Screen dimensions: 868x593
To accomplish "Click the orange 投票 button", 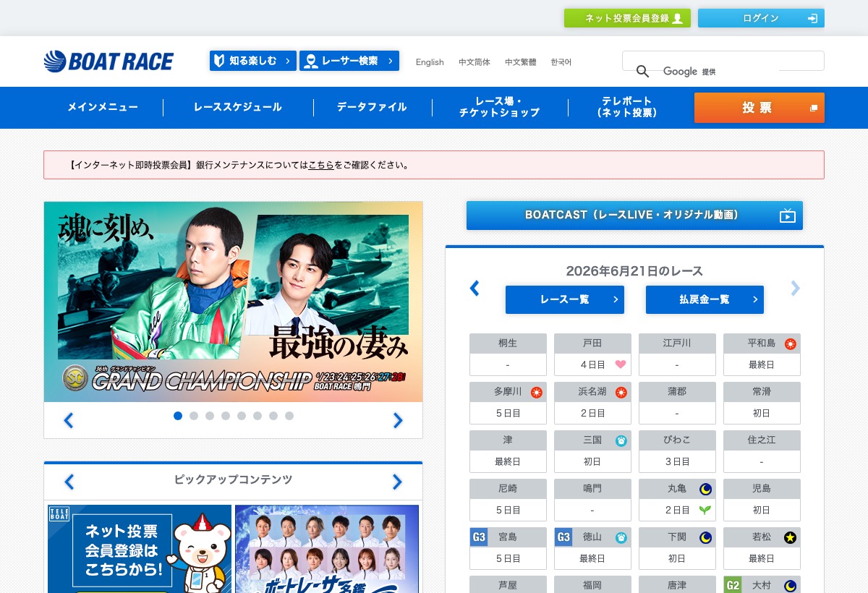I will tap(759, 108).
